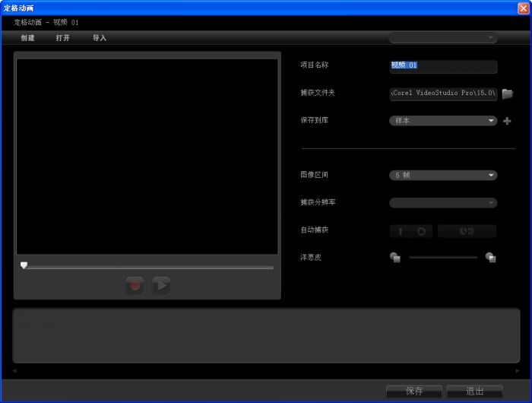
Task: Click the onion skin opacity slider
Action: pos(443,258)
